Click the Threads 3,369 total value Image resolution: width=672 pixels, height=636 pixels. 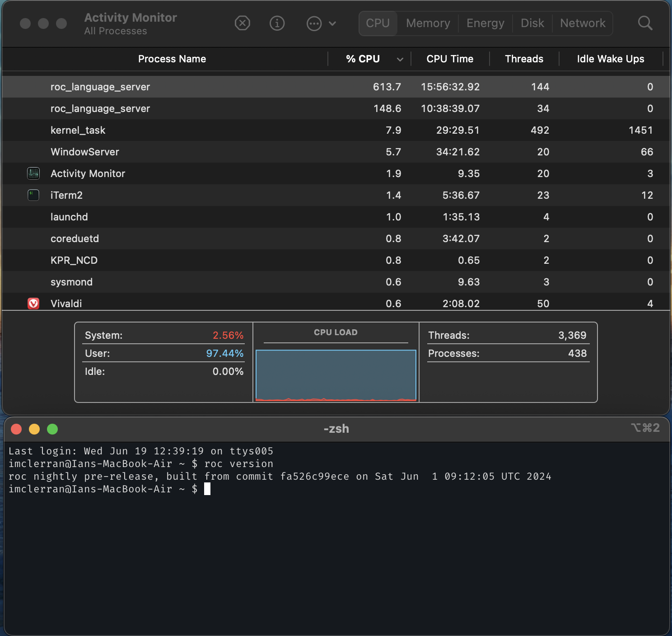coord(572,335)
